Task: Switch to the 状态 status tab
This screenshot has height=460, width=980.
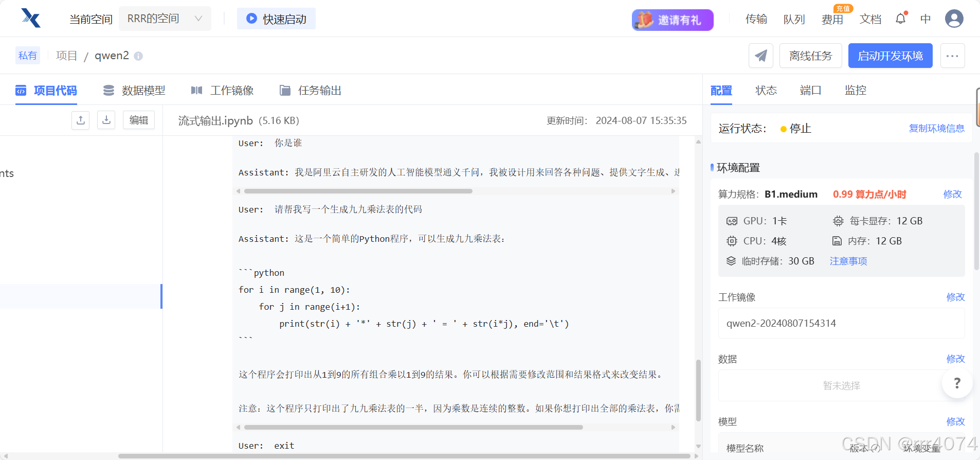Action: click(766, 91)
